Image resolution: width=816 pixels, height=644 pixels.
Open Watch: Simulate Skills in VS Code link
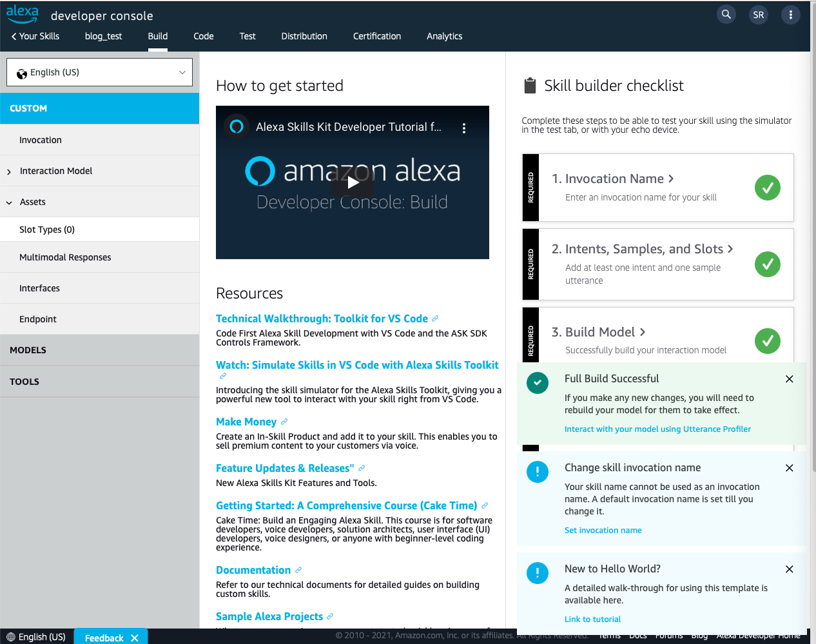point(357,365)
